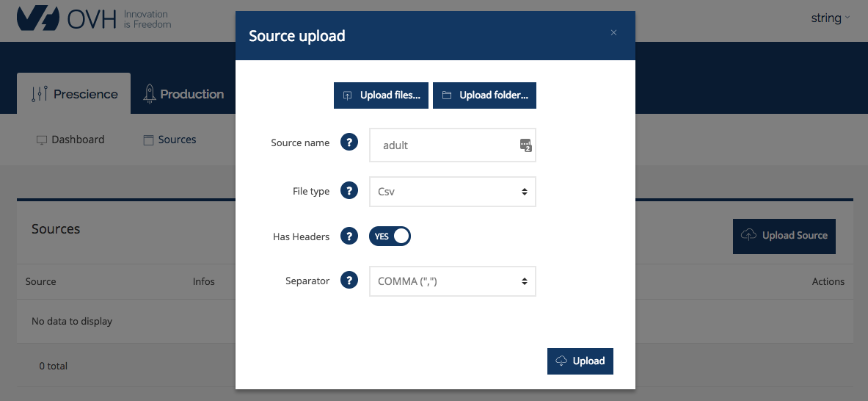Switch to the Prescience tab
The width and height of the screenshot is (868, 401).
[x=74, y=94]
